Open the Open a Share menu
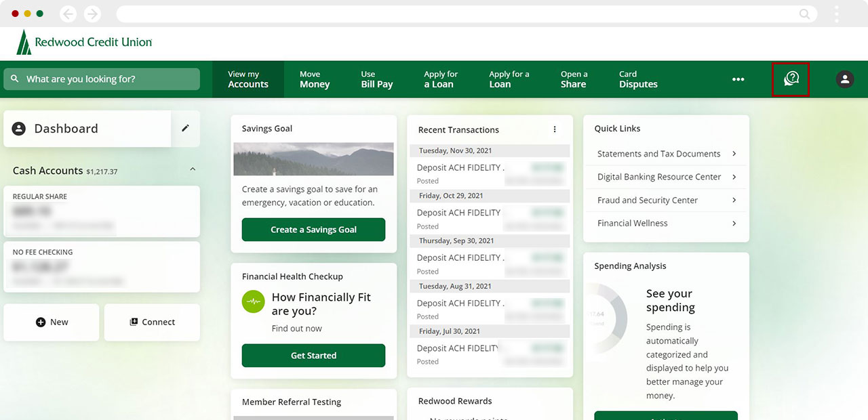The image size is (868, 420). tap(574, 79)
